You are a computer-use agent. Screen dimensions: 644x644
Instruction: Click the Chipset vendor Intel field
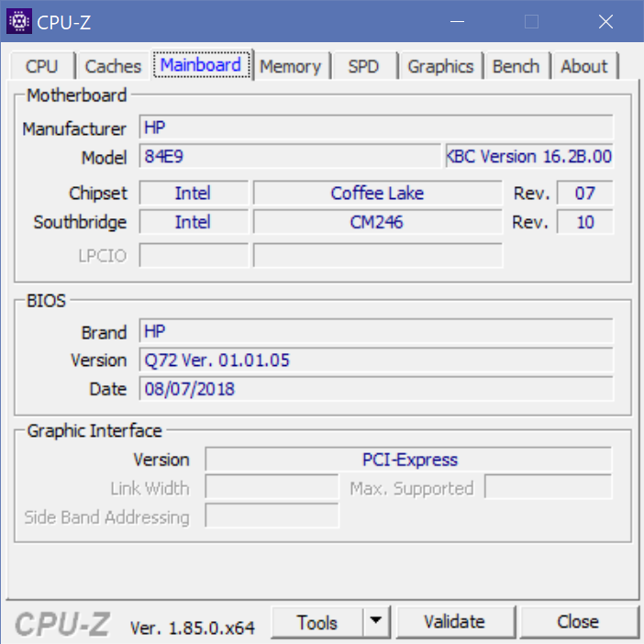194,193
